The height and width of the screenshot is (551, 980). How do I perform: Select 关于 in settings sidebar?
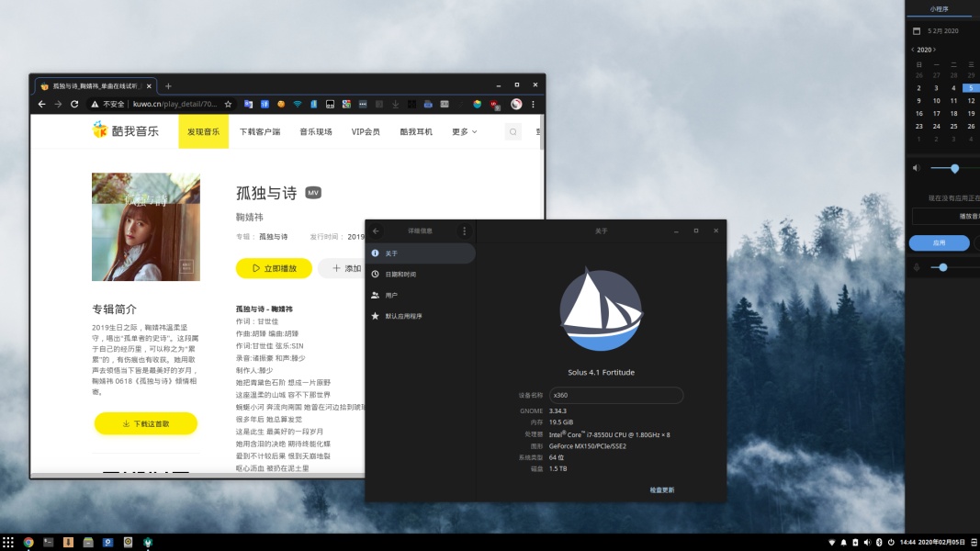pyautogui.click(x=421, y=253)
